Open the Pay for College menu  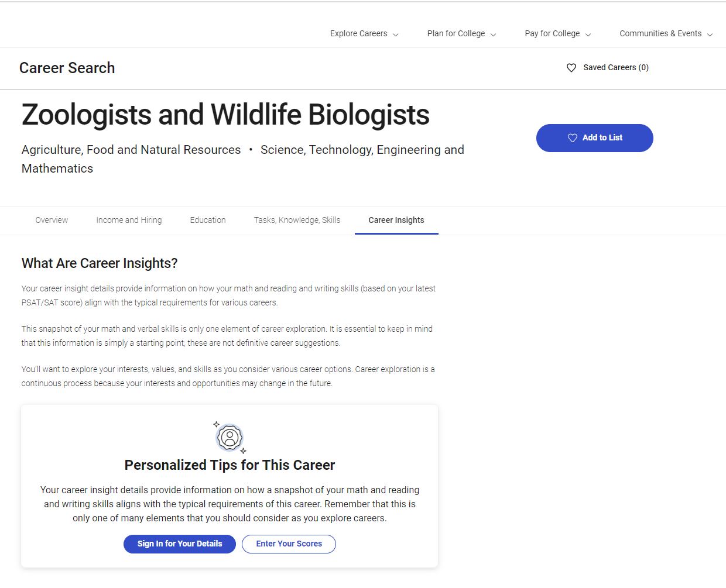tap(552, 33)
